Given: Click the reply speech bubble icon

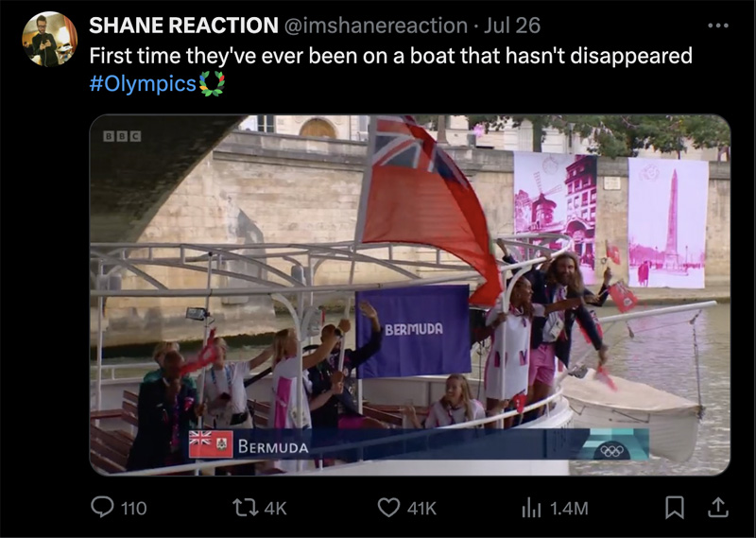Looking at the screenshot, I should coord(102,508).
